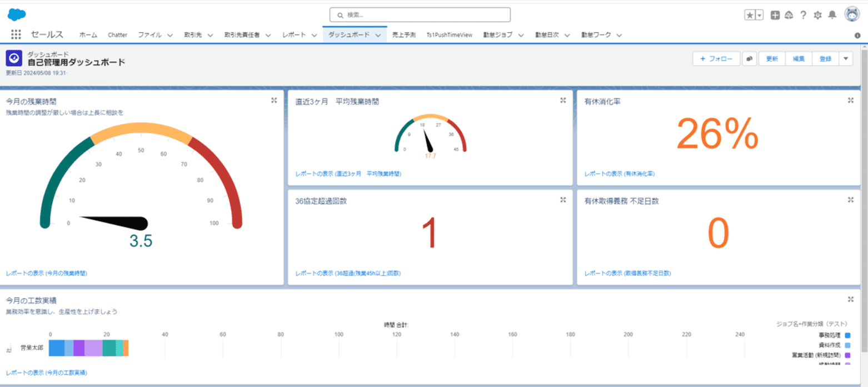
Task: Open the Trailhead guidance center icon
Action: (789, 16)
